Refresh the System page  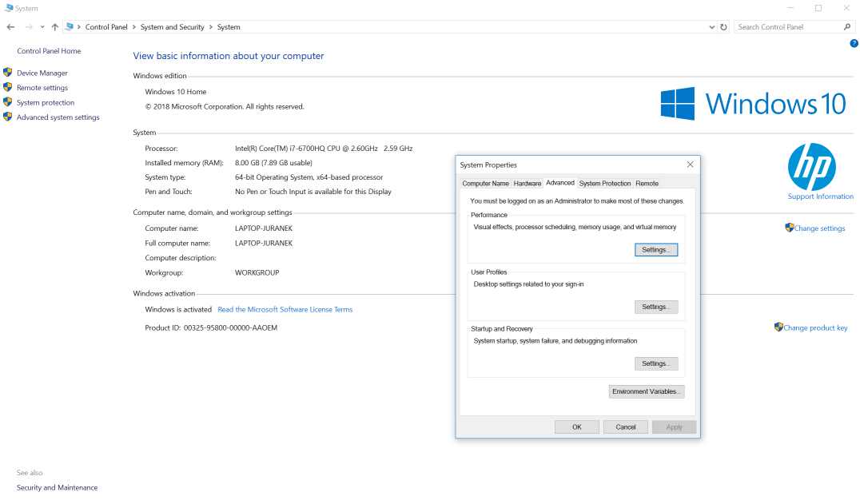723,27
